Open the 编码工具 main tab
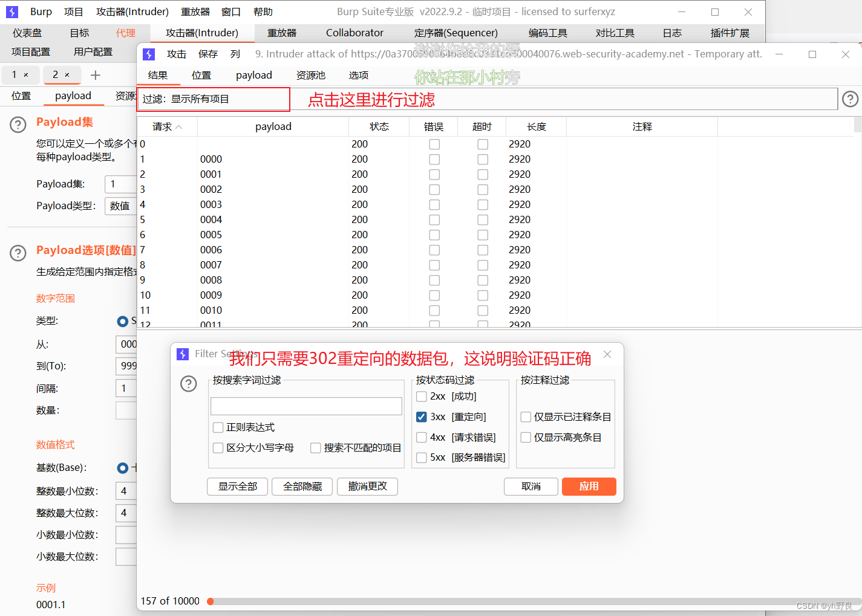The image size is (862, 616). click(x=548, y=33)
